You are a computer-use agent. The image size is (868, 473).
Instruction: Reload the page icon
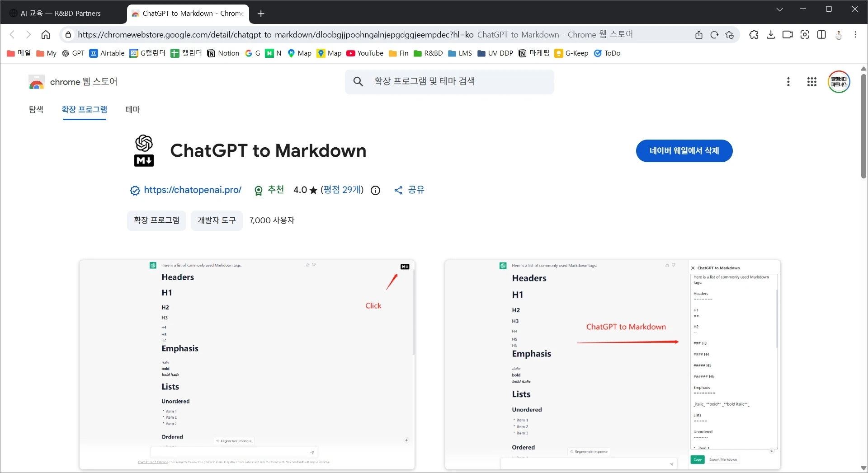point(714,35)
